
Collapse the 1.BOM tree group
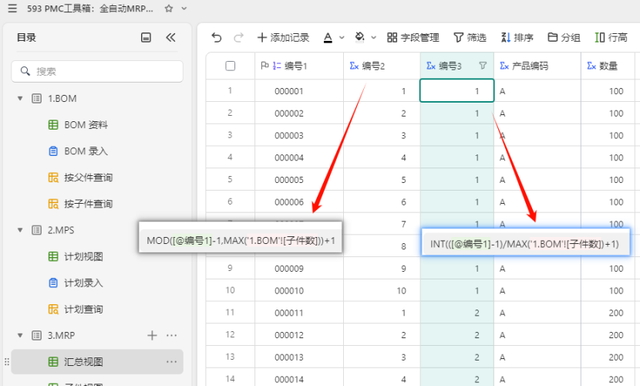pyautogui.click(x=20, y=98)
